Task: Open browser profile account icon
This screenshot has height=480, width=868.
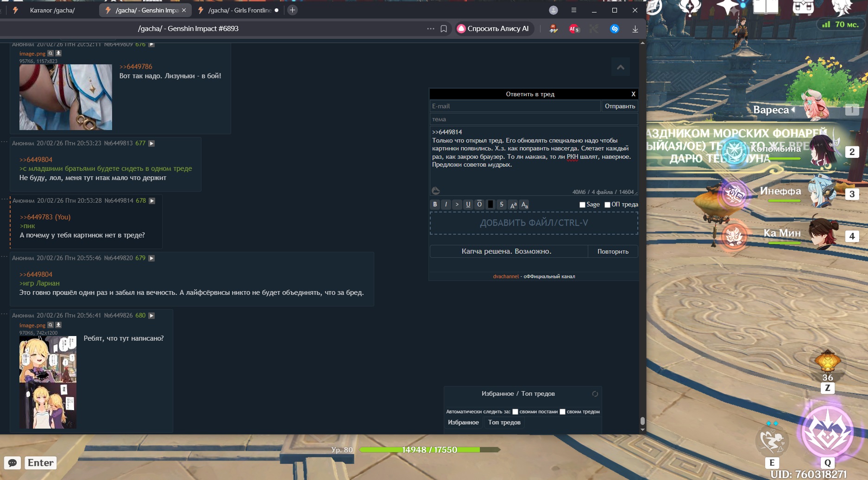Action: [x=554, y=10]
